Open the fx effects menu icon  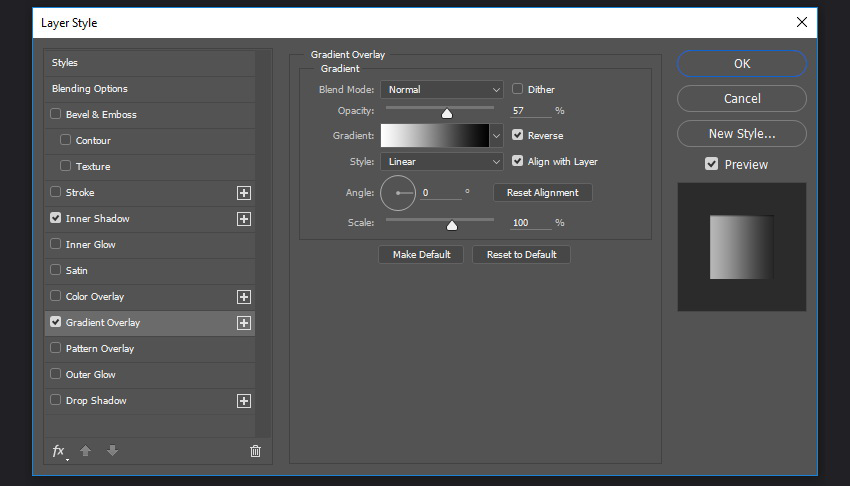[59, 451]
